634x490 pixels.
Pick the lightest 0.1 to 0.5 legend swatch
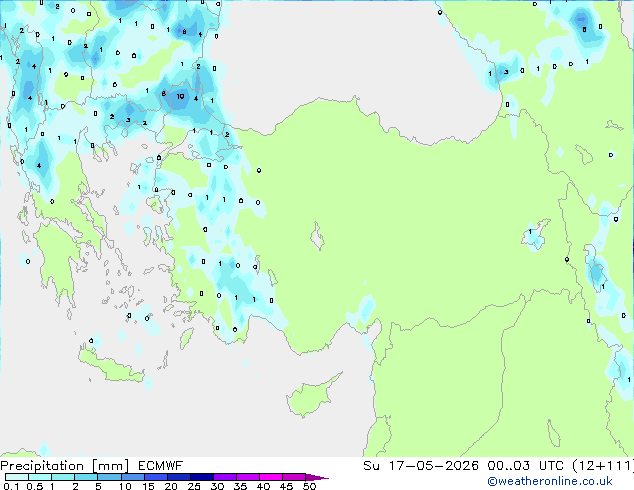[x=17, y=477]
